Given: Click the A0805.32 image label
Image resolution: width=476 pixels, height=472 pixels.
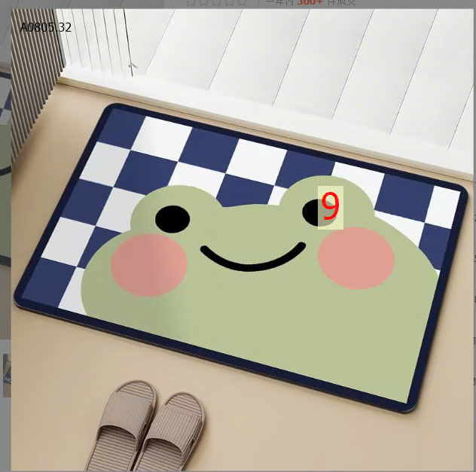Looking at the screenshot, I should pos(46,27).
